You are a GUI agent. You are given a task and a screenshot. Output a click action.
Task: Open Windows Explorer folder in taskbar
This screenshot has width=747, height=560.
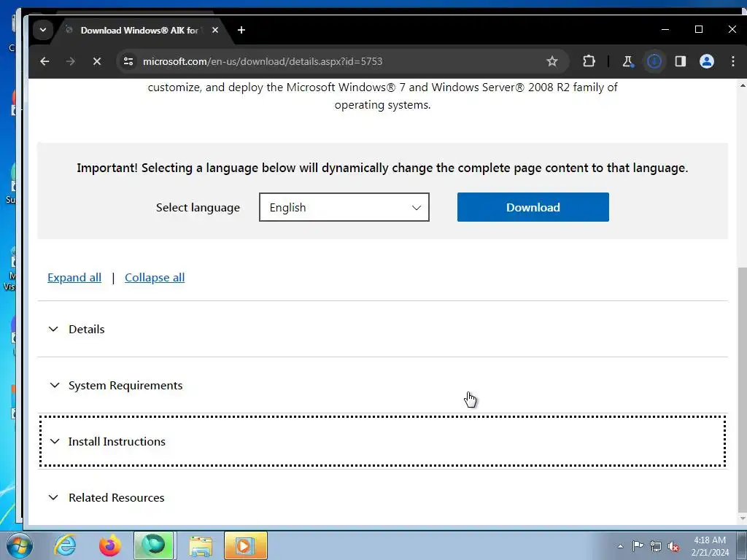201,545
